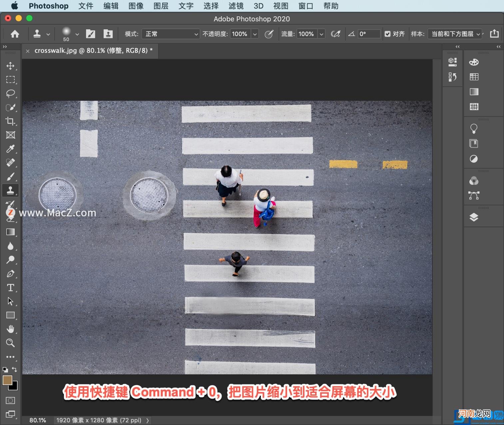Select the Rectangular Marquee tool
This screenshot has height=425, width=504.
(x=10, y=80)
